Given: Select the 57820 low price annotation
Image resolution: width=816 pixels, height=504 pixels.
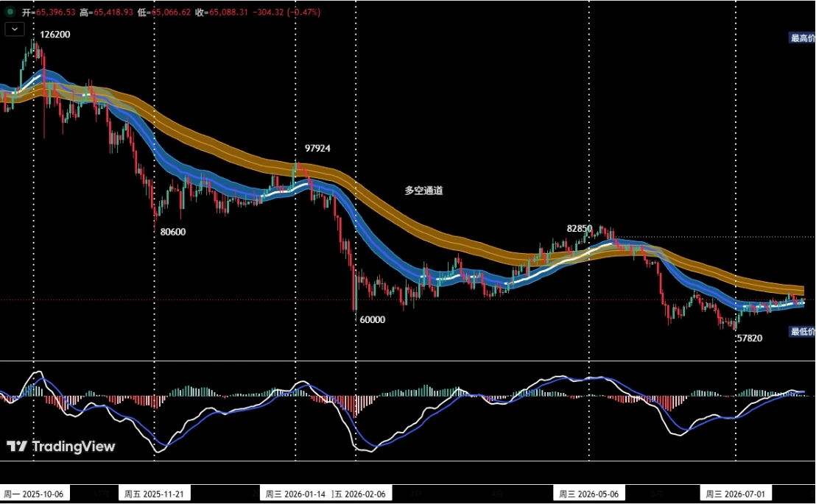Looking at the screenshot, I should click(750, 338).
